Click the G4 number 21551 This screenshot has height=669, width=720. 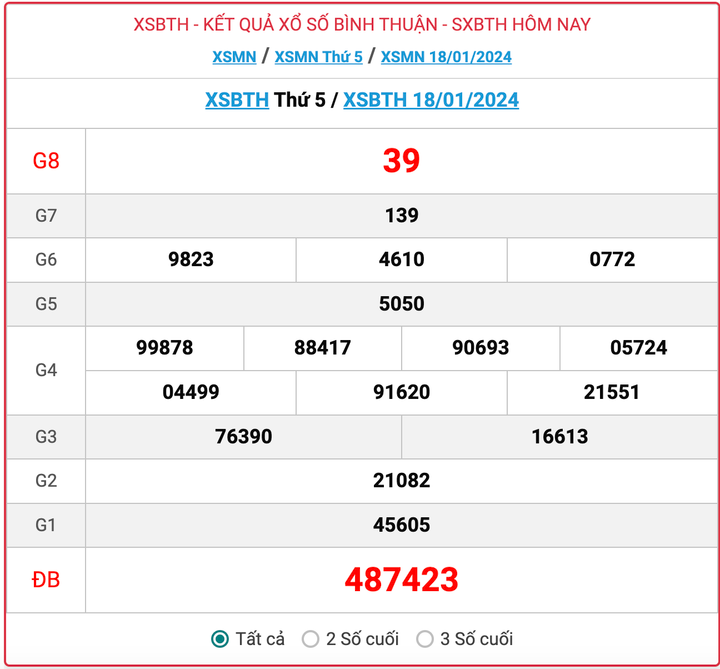[612, 392]
